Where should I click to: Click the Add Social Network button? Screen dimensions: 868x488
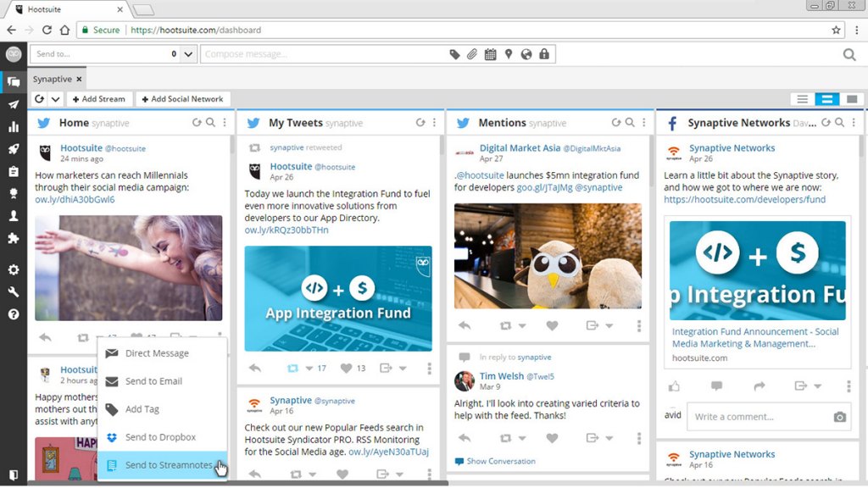[x=182, y=98]
